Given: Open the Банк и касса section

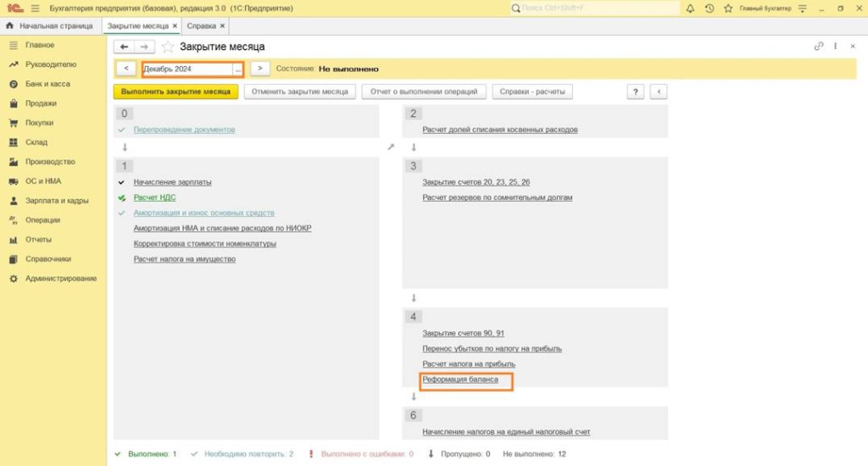Looking at the screenshot, I should point(47,84).
